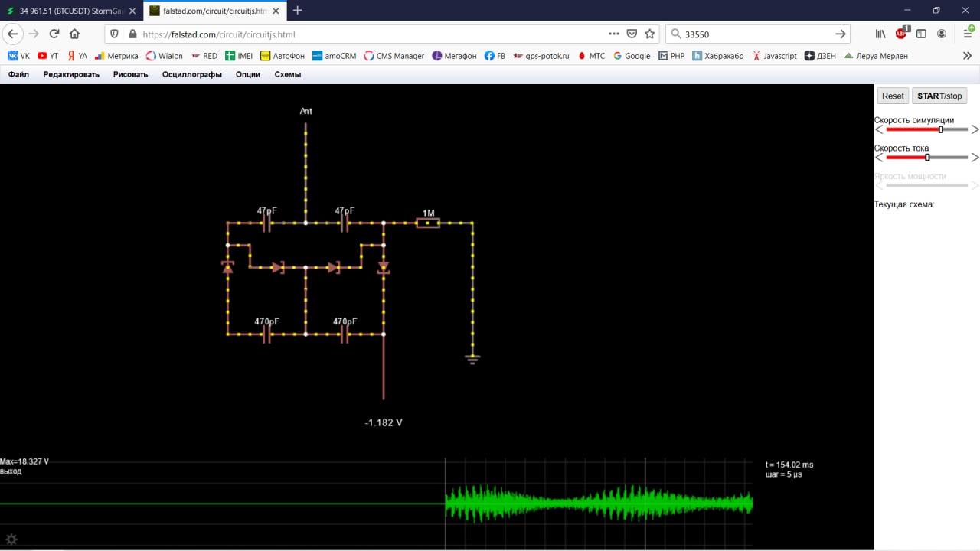Open the scope settings gear icon
The image size is (980, 551).
coord(11,540)
